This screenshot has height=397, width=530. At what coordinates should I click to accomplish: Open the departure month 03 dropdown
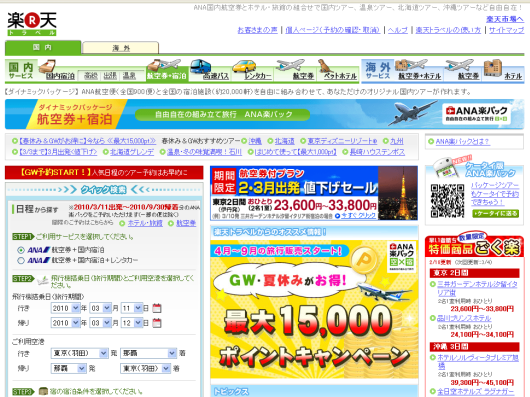click(101, 308)
